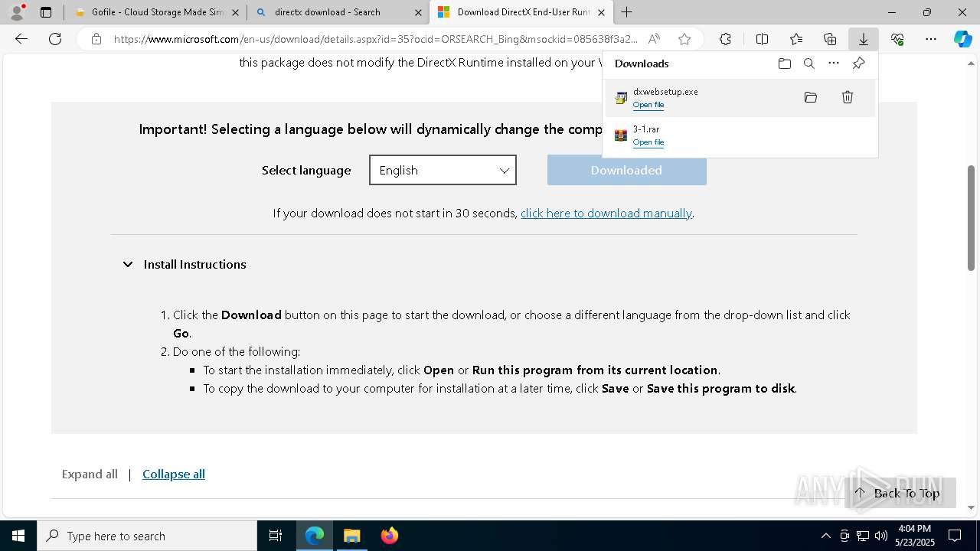Screen dimensions: 980x551
Task: Delete the dxwebsetup.exe download entry
Action: pyautogui.click(x=848, y=97)
